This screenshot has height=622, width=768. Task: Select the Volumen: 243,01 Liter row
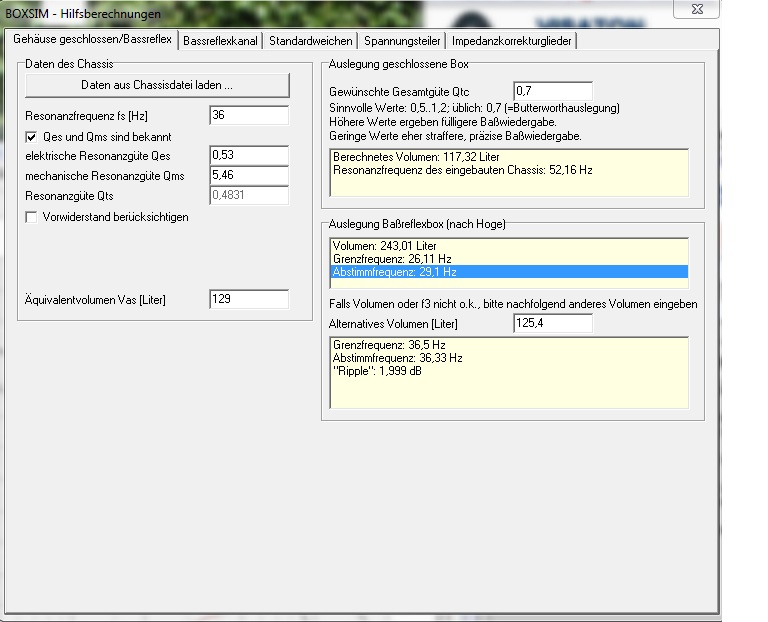tap(509, 246)
